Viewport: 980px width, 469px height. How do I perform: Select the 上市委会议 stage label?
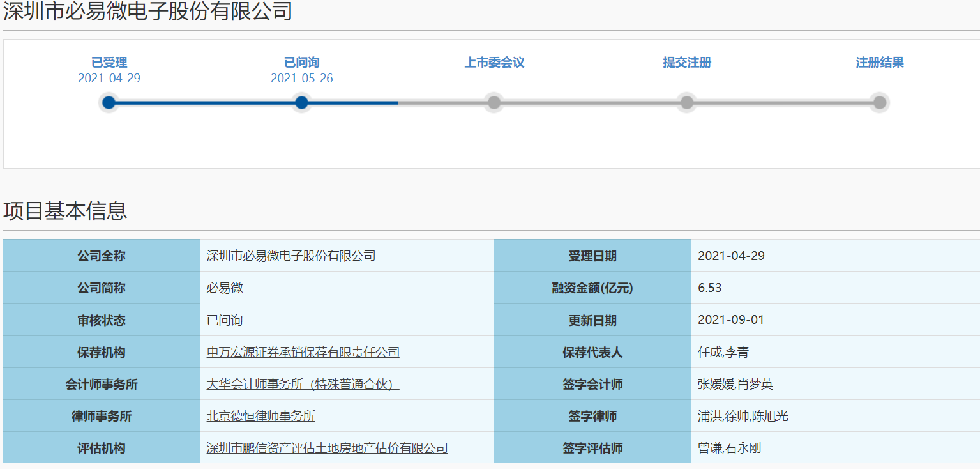[x=494, y=63]
